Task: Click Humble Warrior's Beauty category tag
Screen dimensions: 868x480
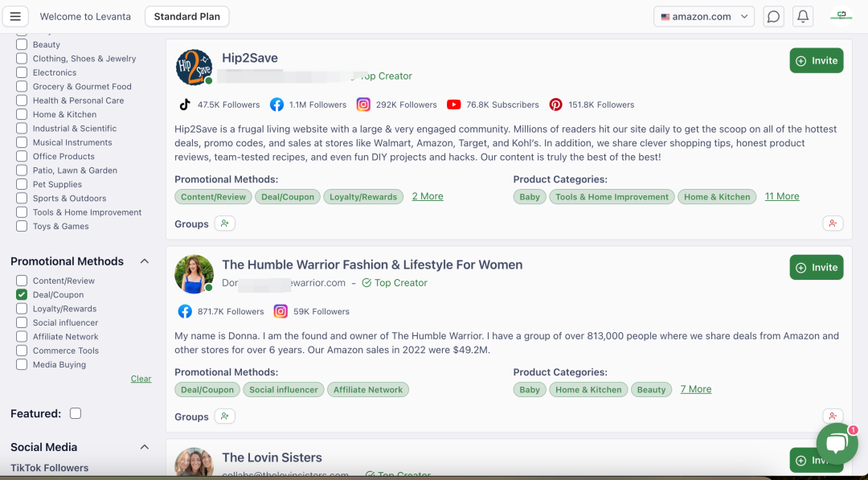Action: (x=651, y=390)
